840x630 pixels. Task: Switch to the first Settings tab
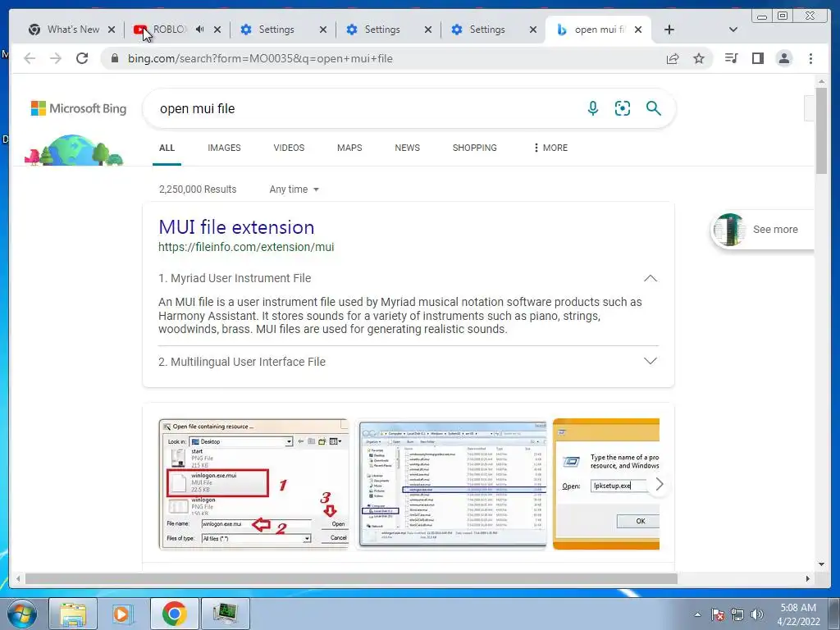pos(276,30)
